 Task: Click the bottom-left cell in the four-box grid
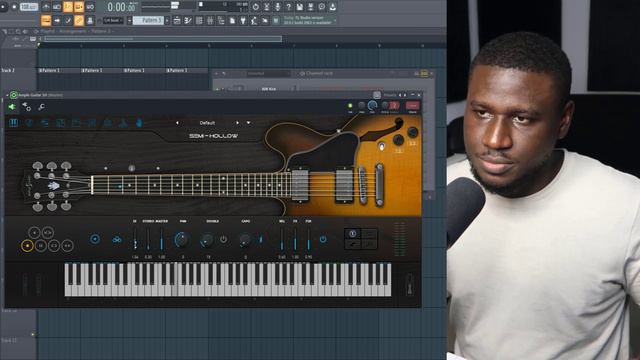tap(353, 244)
